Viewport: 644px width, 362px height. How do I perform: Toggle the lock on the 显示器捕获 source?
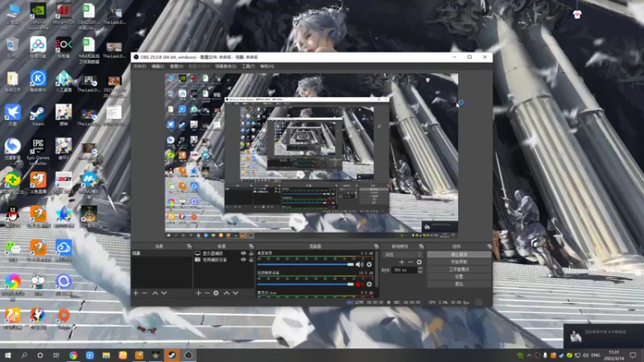click(251, 253)
